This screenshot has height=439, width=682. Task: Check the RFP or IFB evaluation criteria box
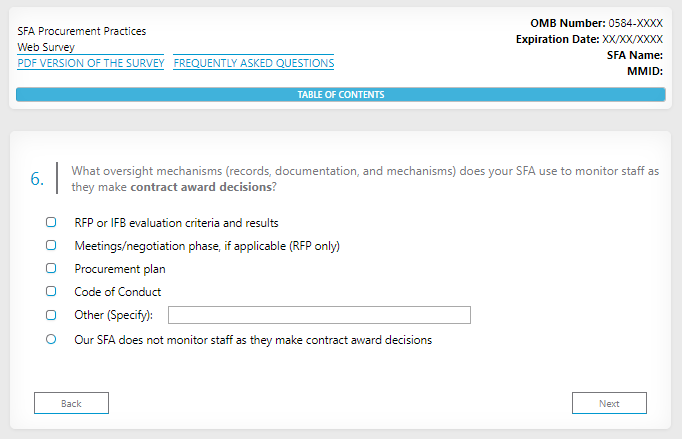[x=51, y=222]
